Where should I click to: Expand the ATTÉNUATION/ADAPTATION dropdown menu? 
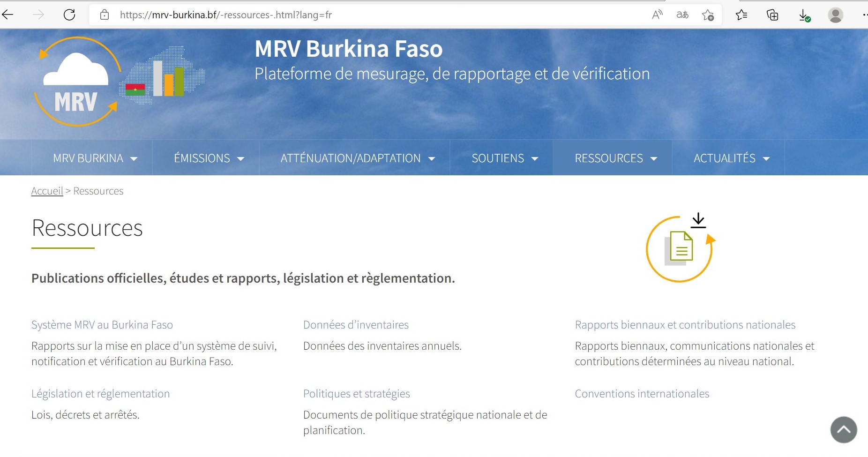pos(358,158)
